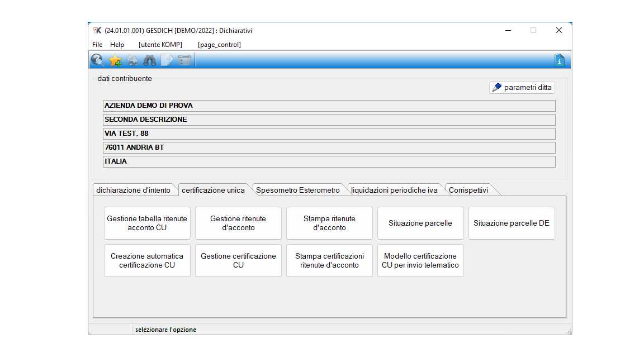The image size is (644, 362).
Task: Click the binoculars search toolbar icon
Action: tap(149, 60)
